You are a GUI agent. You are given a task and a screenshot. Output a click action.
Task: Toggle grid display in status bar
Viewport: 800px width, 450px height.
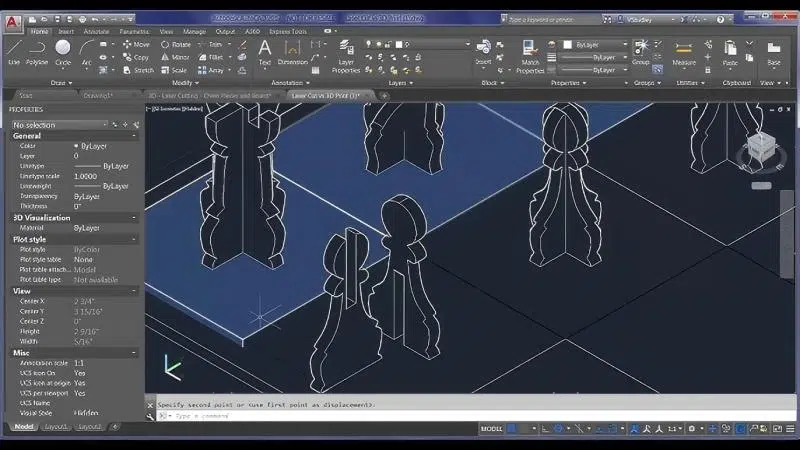(x=512, y=429)
